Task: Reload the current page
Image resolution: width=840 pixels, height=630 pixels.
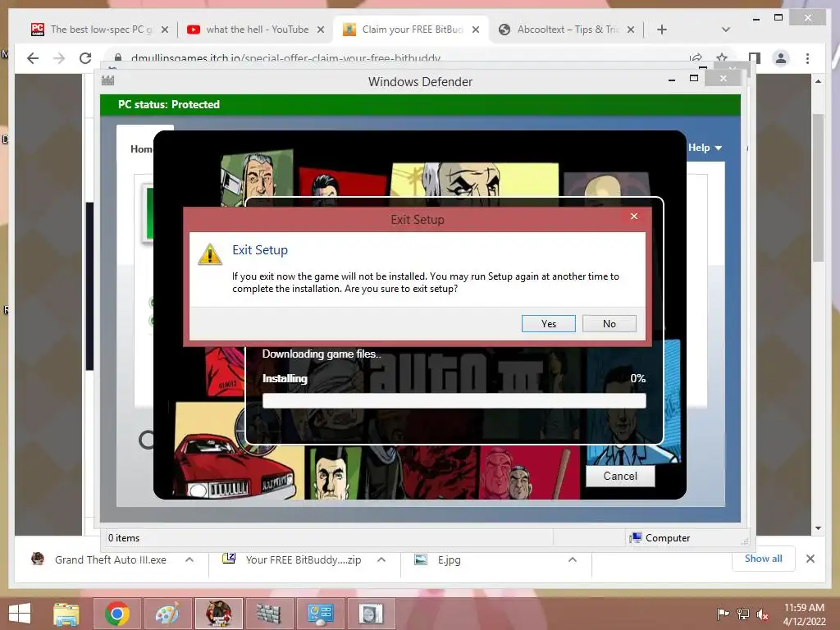Action: pos(85,58)
